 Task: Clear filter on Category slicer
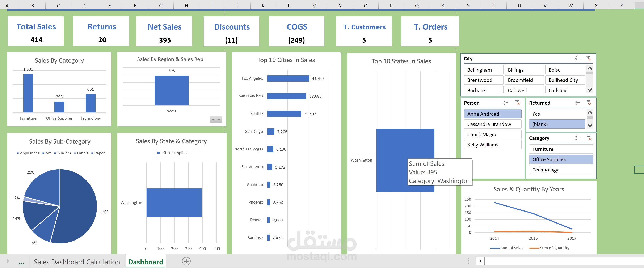[589, 138]
